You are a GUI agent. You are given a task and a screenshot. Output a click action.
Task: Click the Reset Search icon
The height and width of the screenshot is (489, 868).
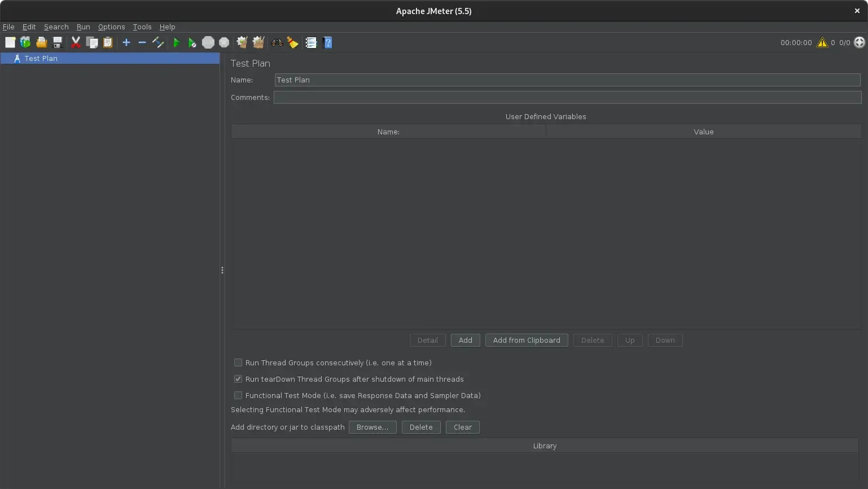click(x=292, y=42)
